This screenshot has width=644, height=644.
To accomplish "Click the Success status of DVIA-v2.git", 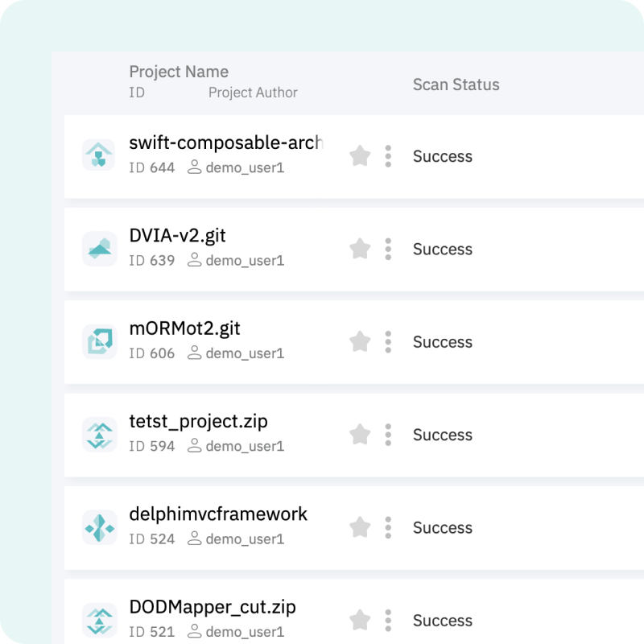I will (442, 249).
